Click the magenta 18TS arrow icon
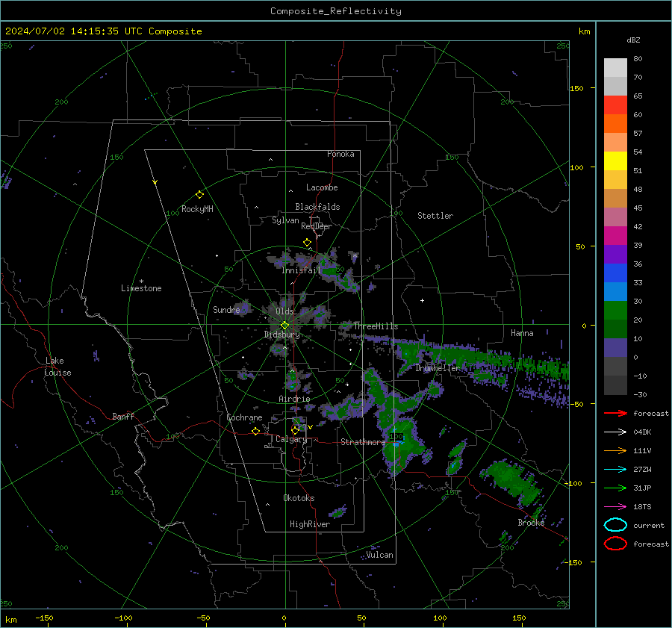The image size is (672, 628). tap(615, 507)
